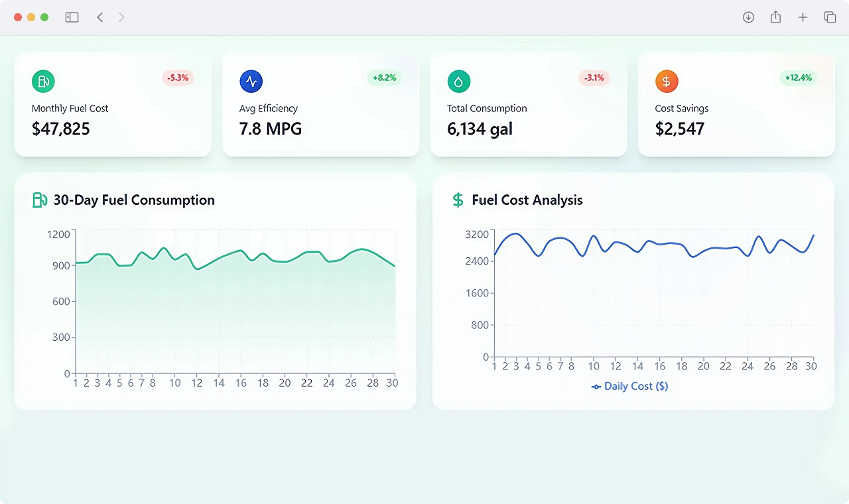Image resolution: width=849 pixels, height=504 pixels.
Task: Click the share icon in toolbar
Action: coord(775,17)
